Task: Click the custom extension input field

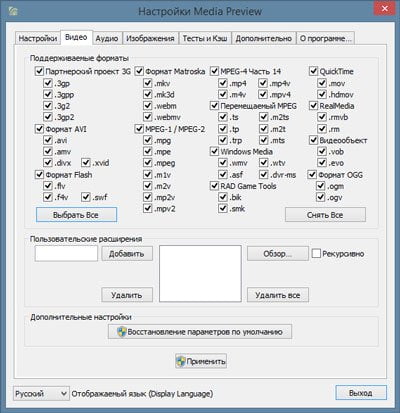Action: point(66,254)
